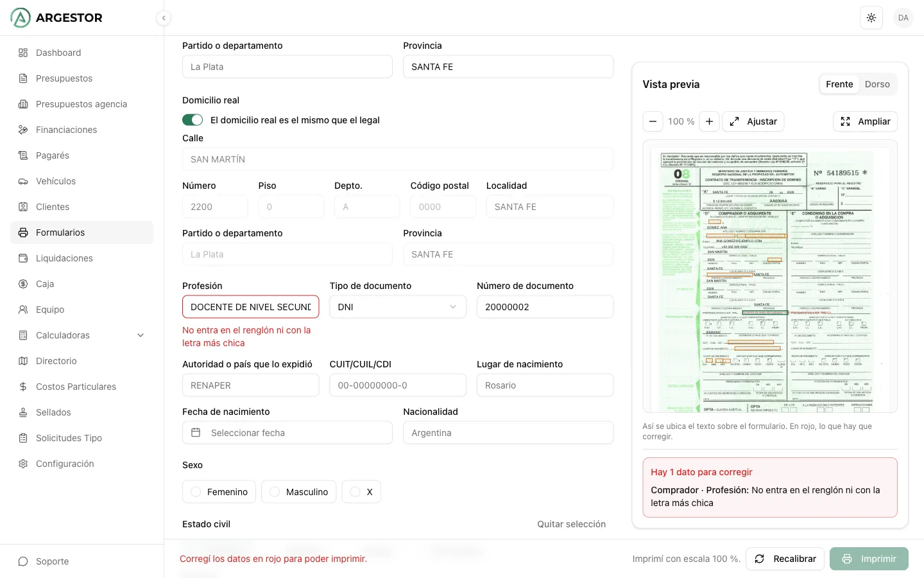
Task: Click the Recalibrar button
Action: coord(785,559)
